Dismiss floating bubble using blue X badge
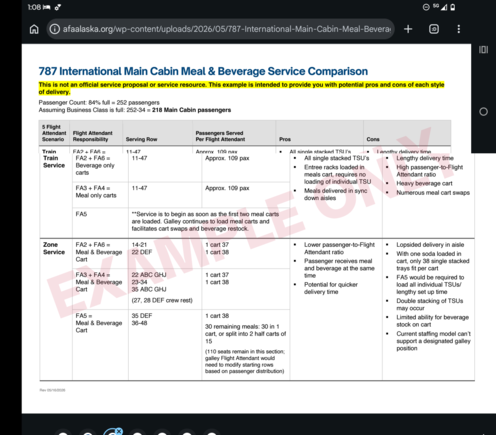The height and width of the screenshot is (435, 496). (x=119, y=431)
